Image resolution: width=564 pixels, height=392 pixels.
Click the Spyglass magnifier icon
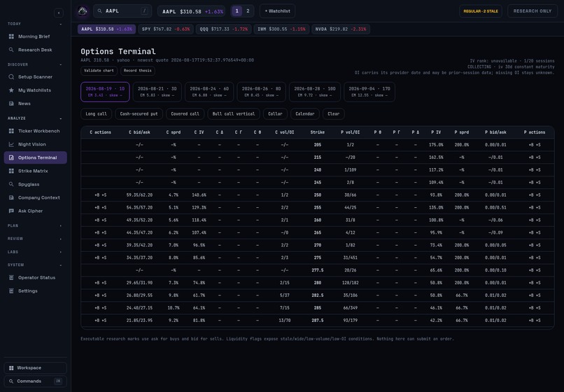(x=11, y=184)
